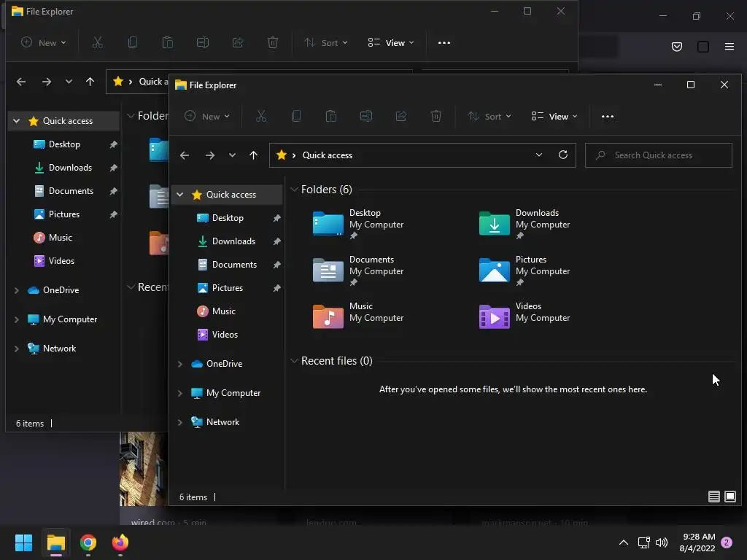
Task: Open the Videos folder tile in Folders section
Action: coord(525,316)
